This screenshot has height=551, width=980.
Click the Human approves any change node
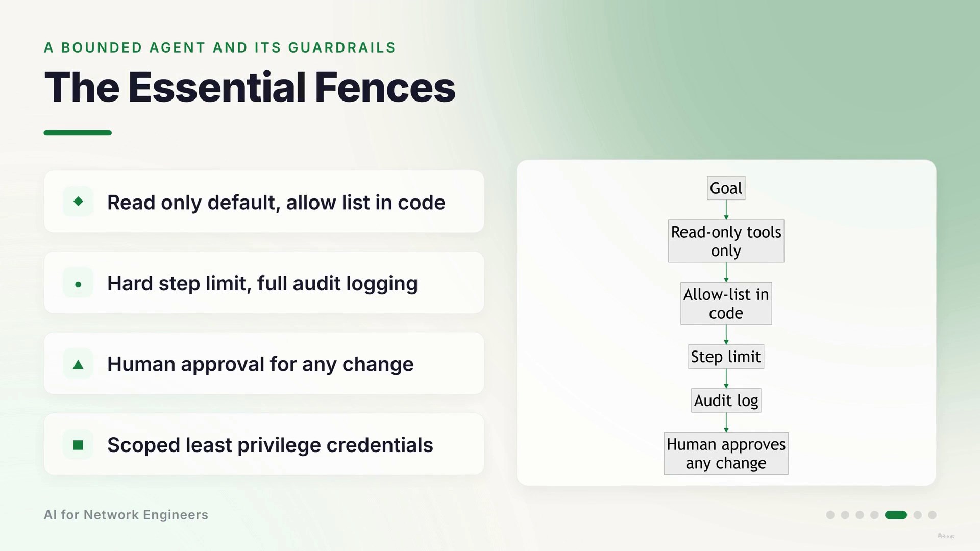(x=726, y=454)
